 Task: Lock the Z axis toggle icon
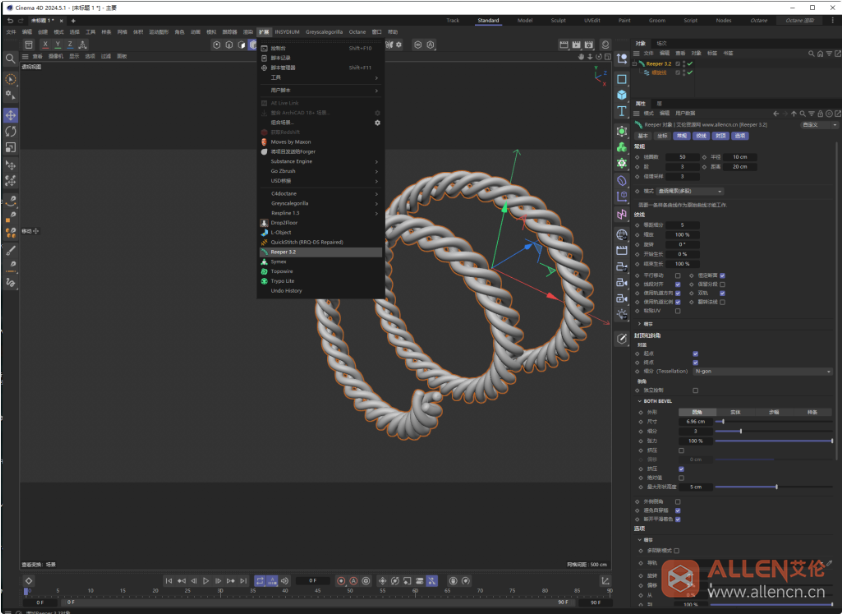click(70, 45)
